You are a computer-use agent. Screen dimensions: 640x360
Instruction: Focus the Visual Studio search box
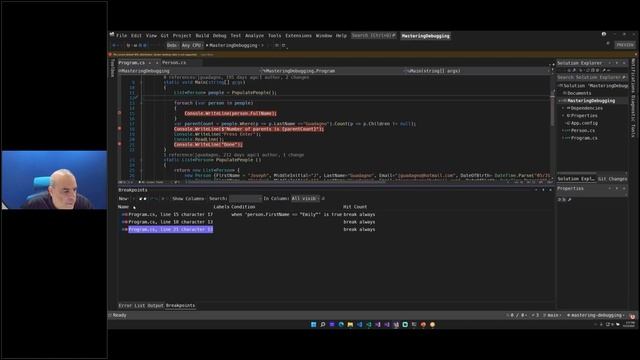(373, 36)
